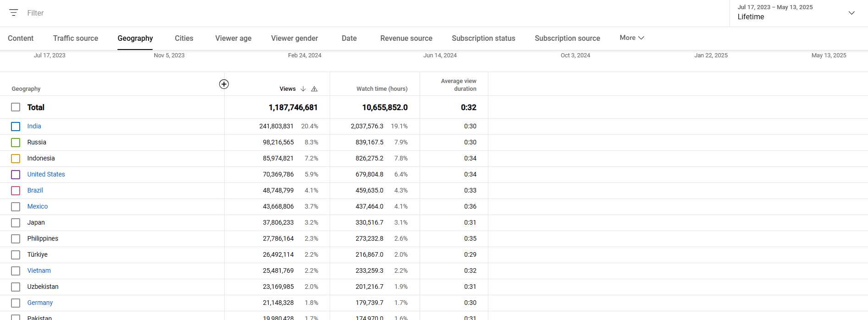868x320 pixels.
Task: Check the Japan row checkbox
Action: pos(16,223)
